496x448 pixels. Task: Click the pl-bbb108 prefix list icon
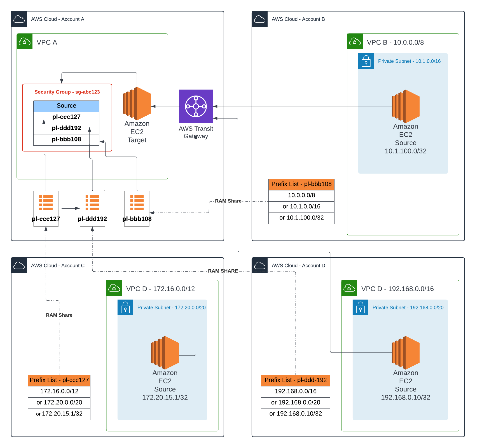137,203
